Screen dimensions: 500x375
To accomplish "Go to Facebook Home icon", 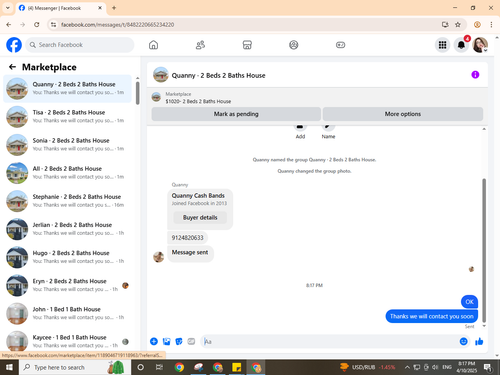I will pos(153,45).
